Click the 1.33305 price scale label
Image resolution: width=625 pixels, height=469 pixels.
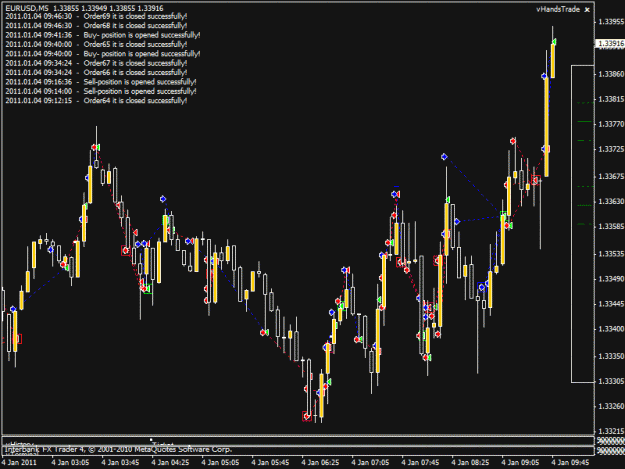click(x=611, y=381)
